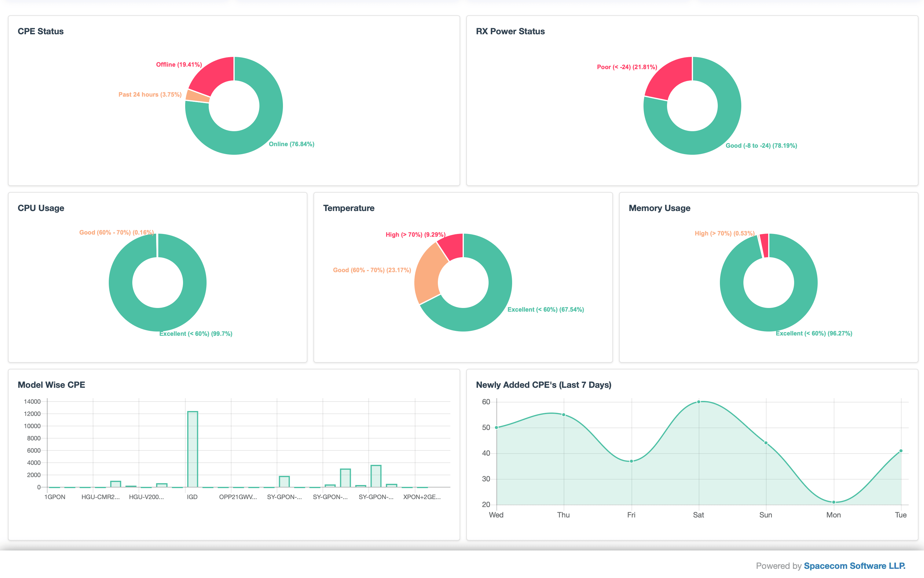
Task: Click the 'Excellent (< 60%) (99.7%)' label
Action: [196, 334]
